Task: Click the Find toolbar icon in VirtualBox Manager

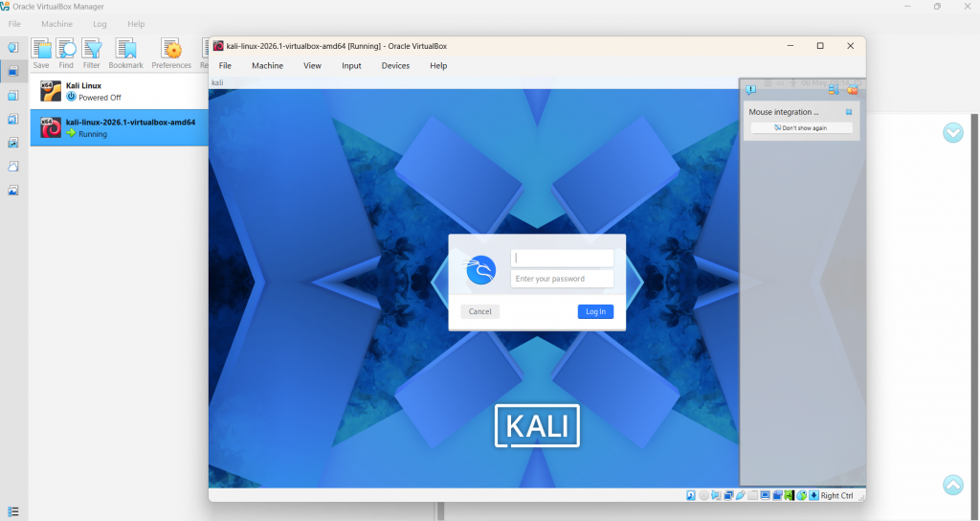Action: point(66,49)
